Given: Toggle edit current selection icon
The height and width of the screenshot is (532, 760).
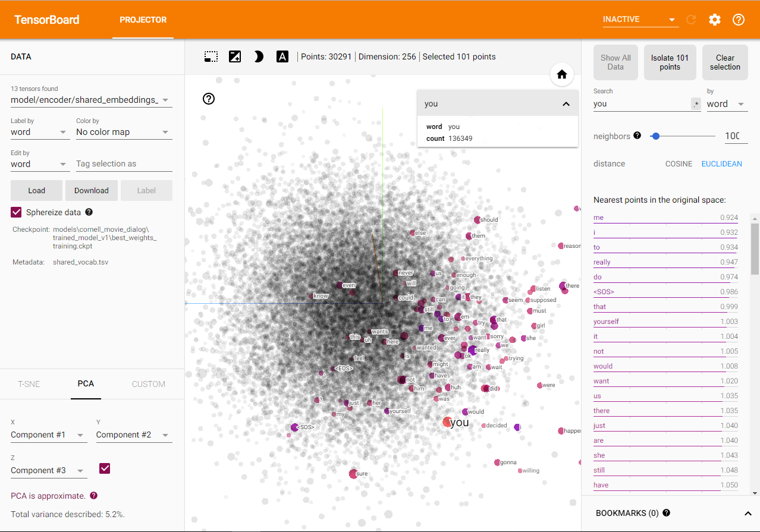Looking at the screenshot, I should tap(235, 56).
